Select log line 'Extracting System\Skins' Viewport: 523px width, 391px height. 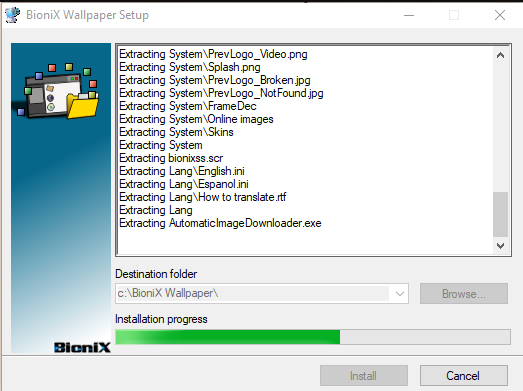tap(176, 132)
